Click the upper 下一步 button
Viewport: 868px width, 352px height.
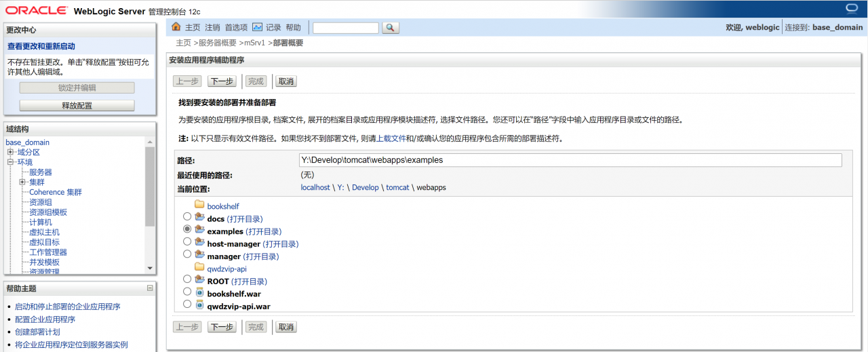click(222, 81)
